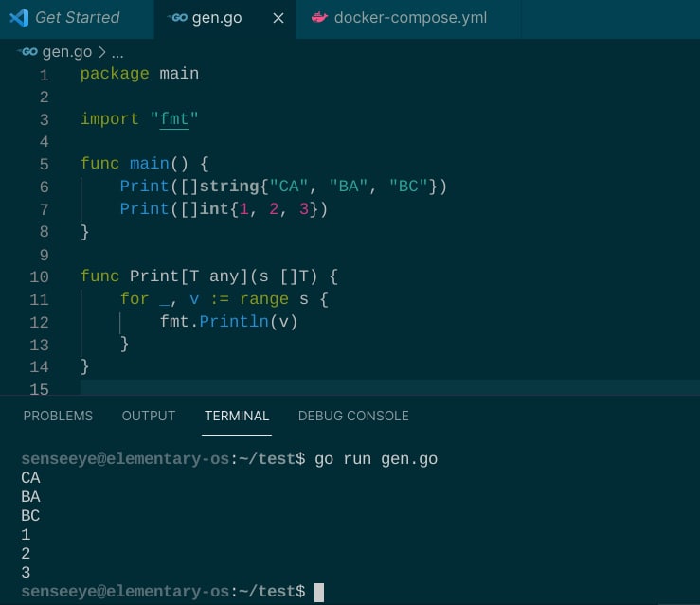Click the '3' terminal output line

[26, 573]
